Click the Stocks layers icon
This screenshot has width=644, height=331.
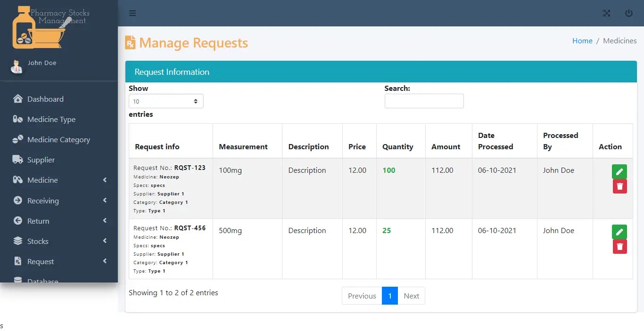pyautogui.click(x=18, y=241)
